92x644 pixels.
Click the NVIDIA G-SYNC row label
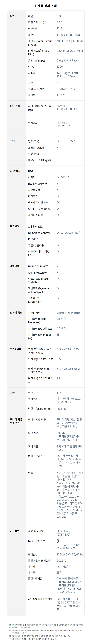[x=38, y=266]
